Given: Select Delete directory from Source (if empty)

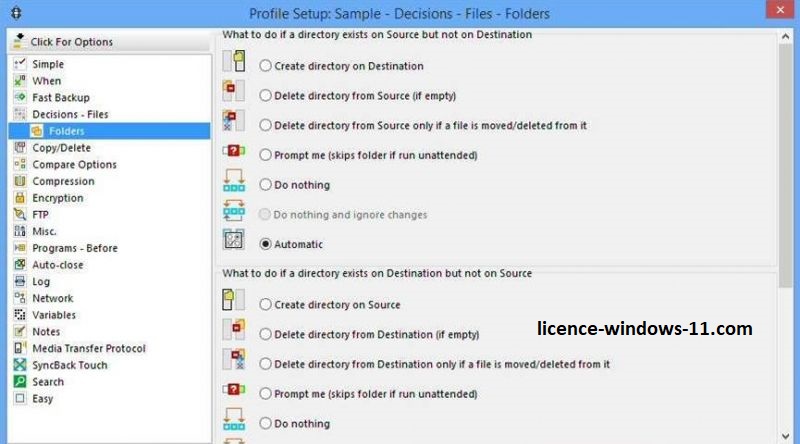Looking at the screenshot, I should click(x=266, y=96).
